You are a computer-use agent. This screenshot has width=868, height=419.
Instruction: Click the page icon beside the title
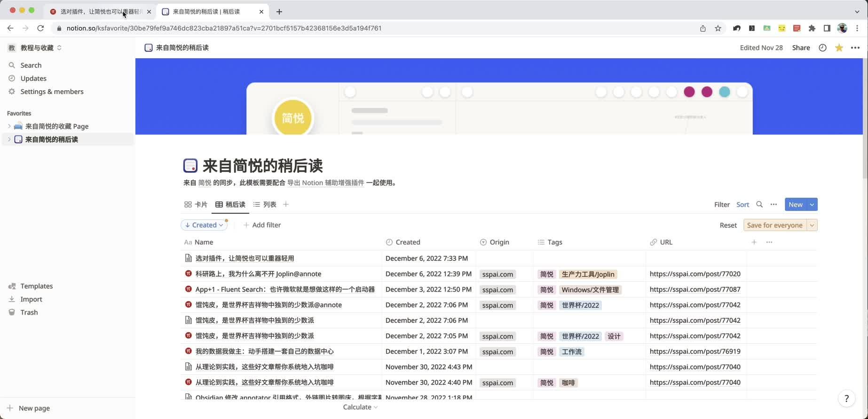pyautogui.click(x=190, y=165)
